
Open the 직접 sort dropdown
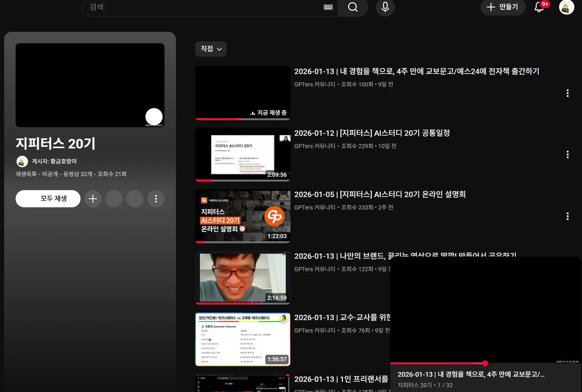click(x=210, y=49)
